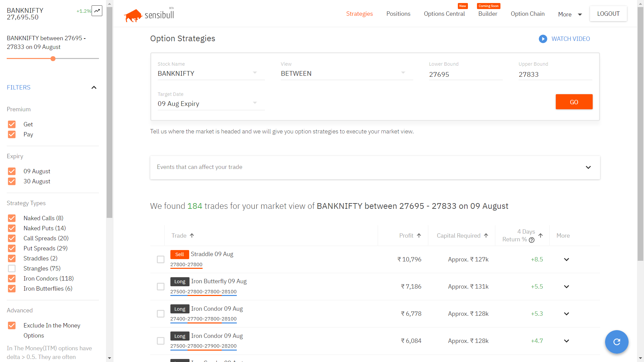
Task: Sort by Profit arrow icon
Action: 419,236
